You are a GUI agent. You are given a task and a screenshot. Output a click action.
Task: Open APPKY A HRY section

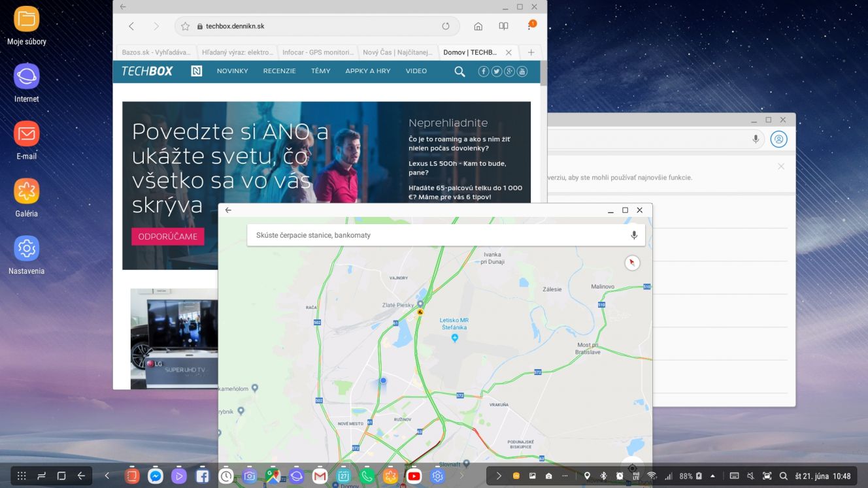pyautogui.click(x=368, y=71)
